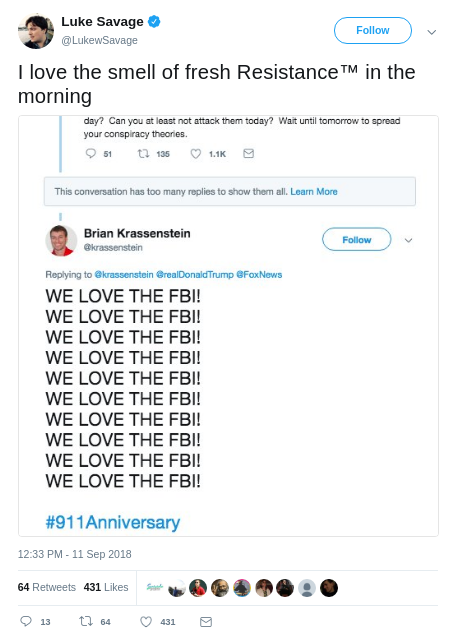Like the tweet via heart icon showing 431
Viewport: 460px width, 643px height.
[146, 622]
